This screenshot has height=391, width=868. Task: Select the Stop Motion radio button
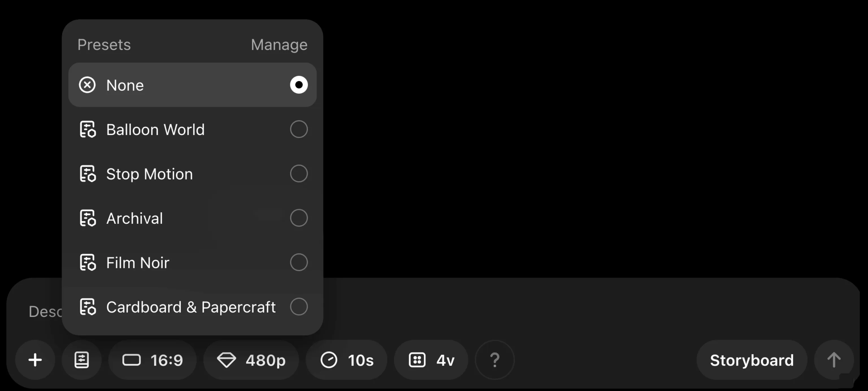click(298, 174)
